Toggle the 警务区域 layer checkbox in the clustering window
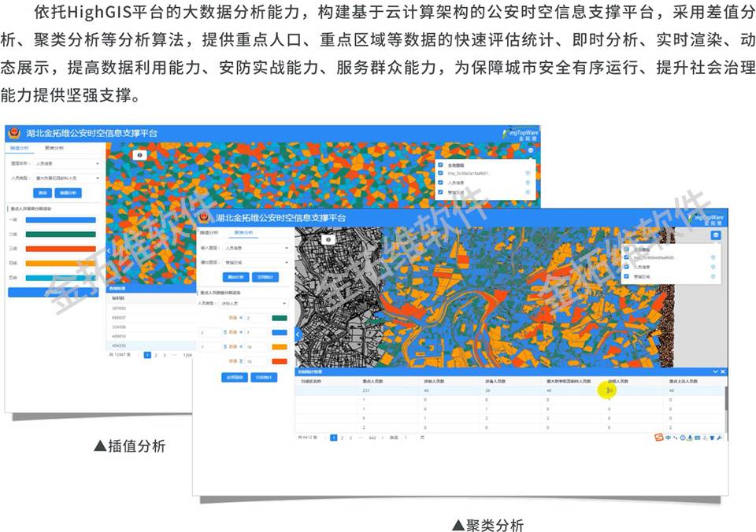The image size is (756, 532). pyautogui.click(x=627, y=277)
